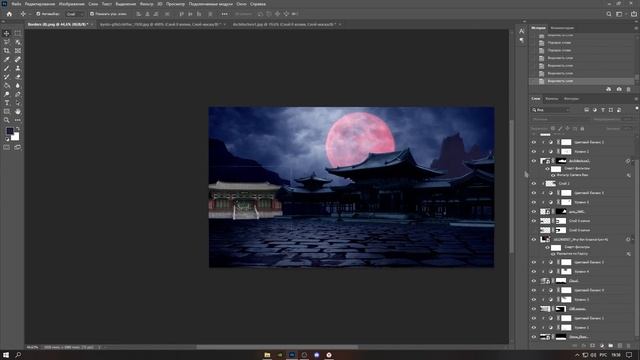Open status bar info arrow menu
640x360 pixels.
[x=99, y=347]
